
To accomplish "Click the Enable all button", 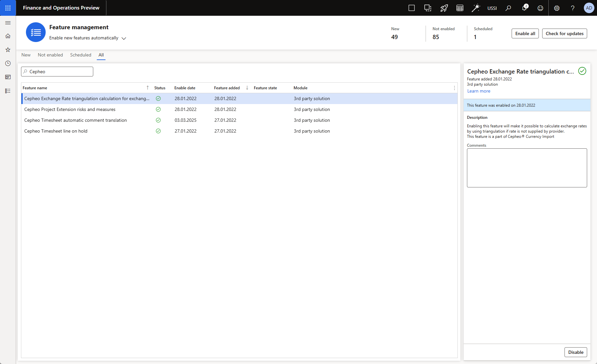I will [525, 33].
